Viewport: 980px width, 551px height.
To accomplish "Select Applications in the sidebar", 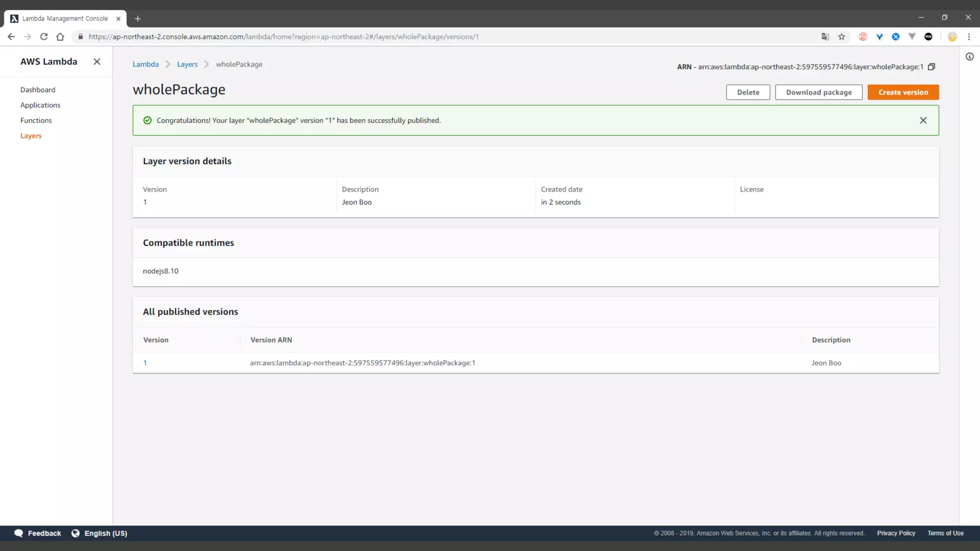I will tap(40, 105).
